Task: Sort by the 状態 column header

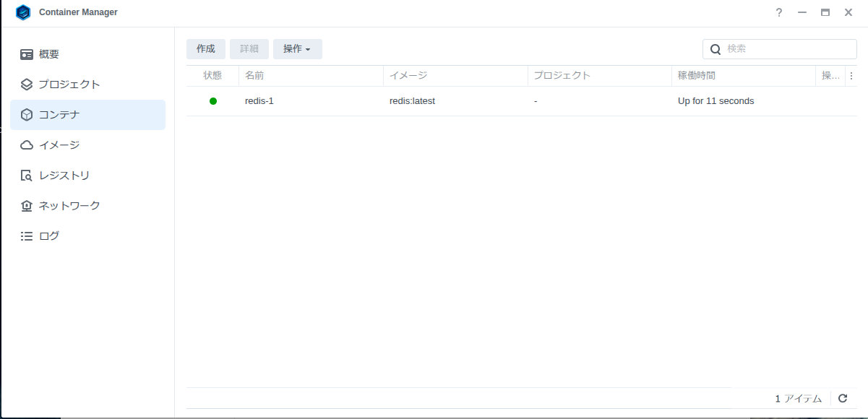Action: [x=212, y=76]
